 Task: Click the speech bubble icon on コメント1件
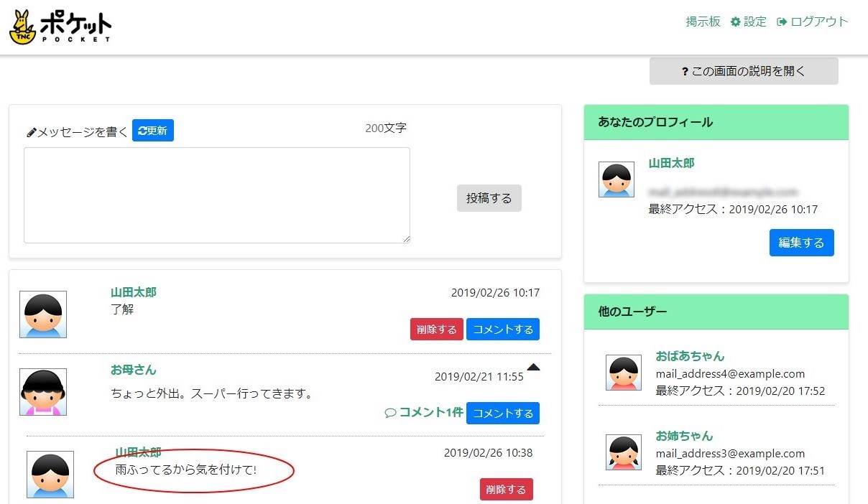pos(391,413)
